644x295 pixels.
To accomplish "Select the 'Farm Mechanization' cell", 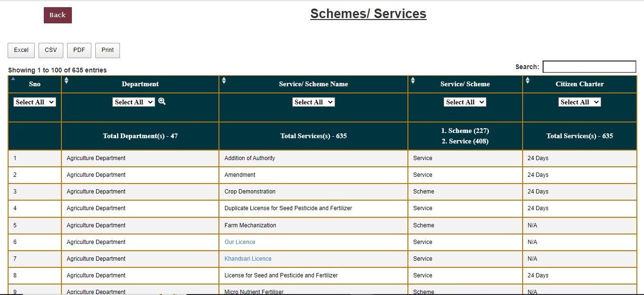I will (314, 225).
